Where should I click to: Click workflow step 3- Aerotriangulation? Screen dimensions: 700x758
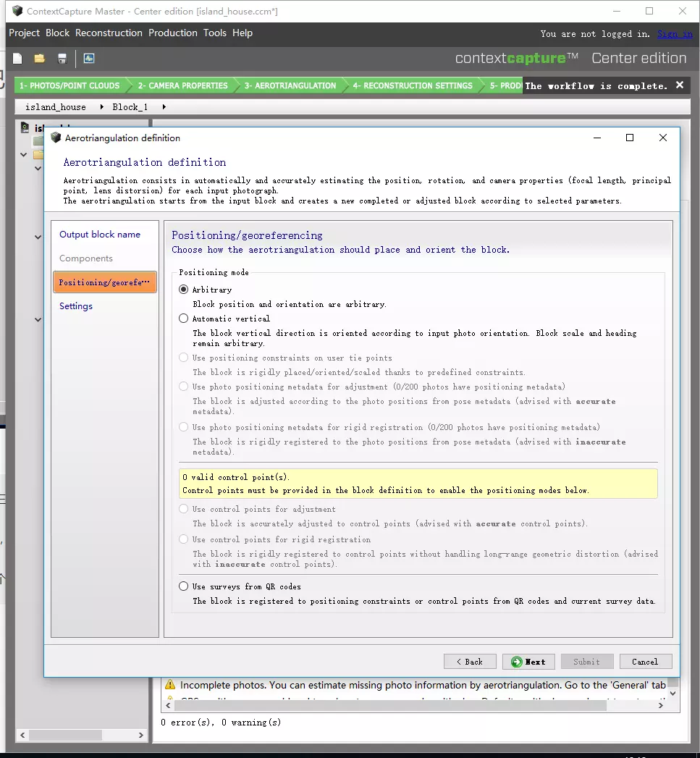click(x=290, y=85)
